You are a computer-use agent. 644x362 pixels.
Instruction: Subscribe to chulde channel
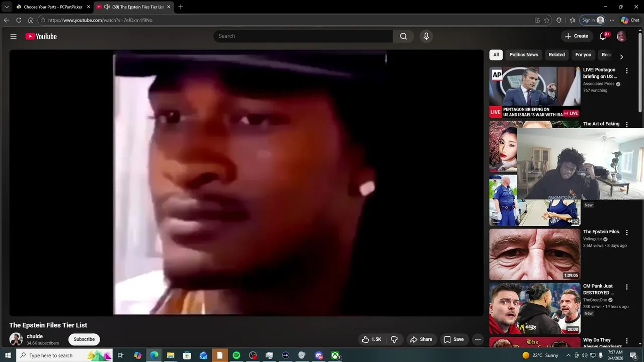click(84, 339)
